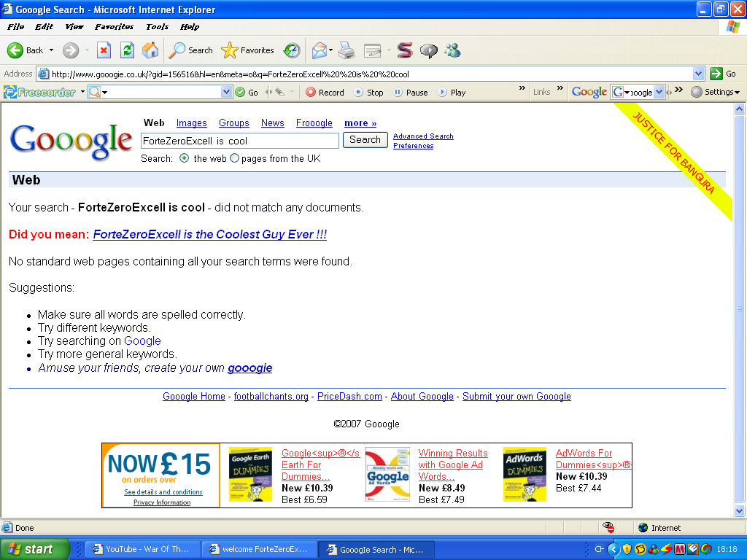747x560 pixels.
Task: Click the popup blocked status bar icon
Action: (x=608, y=527)
